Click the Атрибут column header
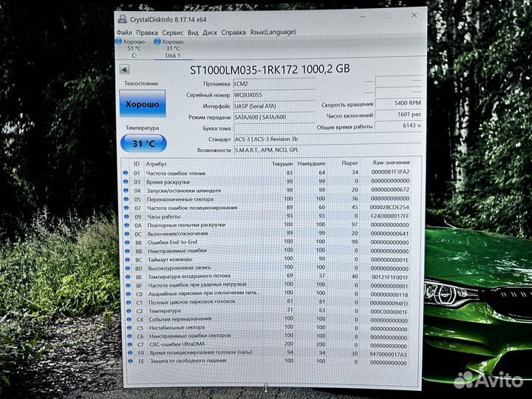Screen dimensions: 532x399 point(157,164)
